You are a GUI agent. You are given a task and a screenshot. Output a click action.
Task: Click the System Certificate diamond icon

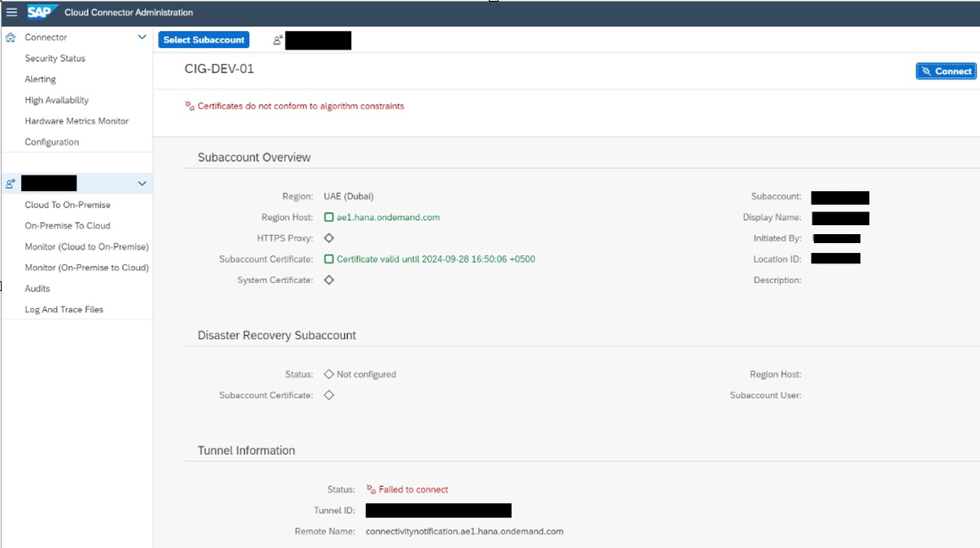pos(329,280)
